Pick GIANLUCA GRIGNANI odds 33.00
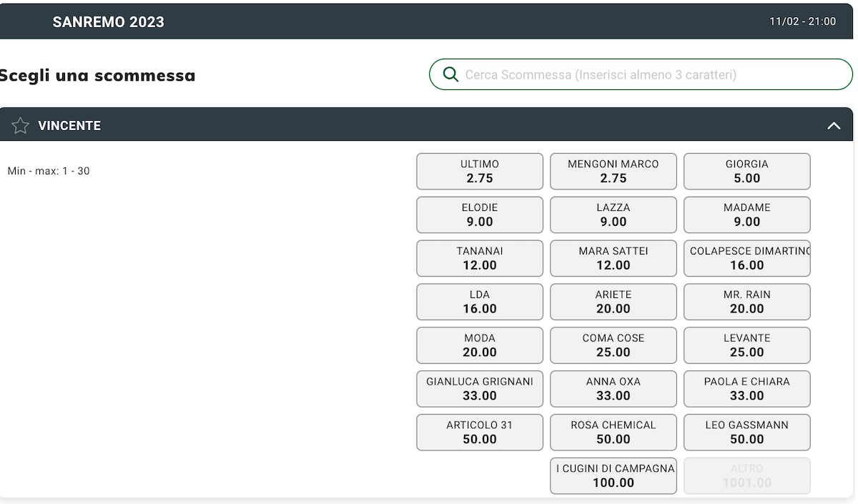 (480, 389)
